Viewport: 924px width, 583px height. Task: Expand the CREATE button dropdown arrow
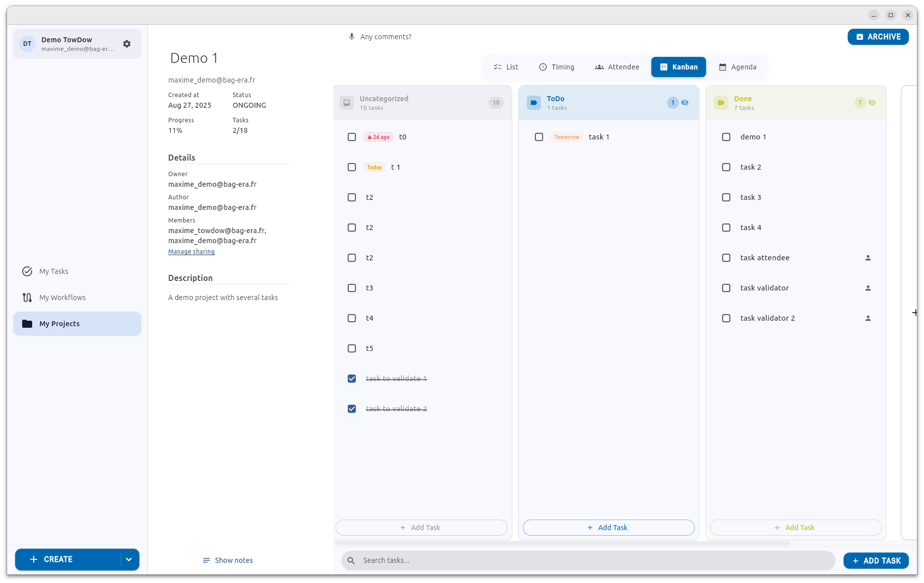click(x=129, y=559)
